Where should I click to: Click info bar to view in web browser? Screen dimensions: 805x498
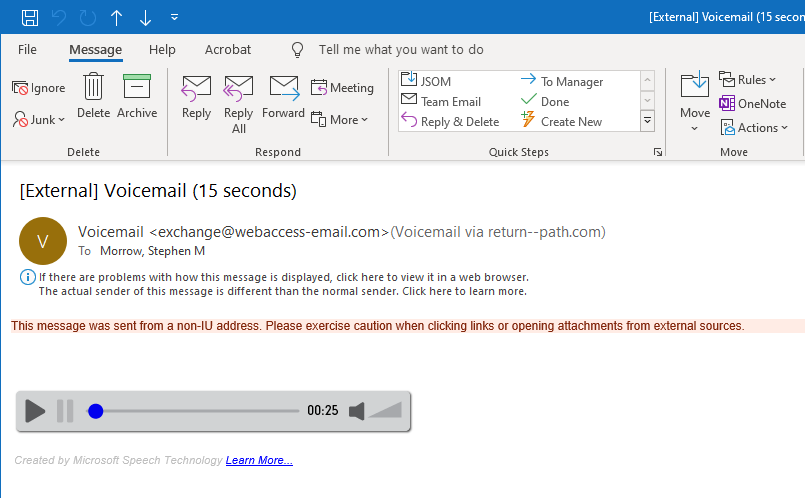(x=284, y=277)
